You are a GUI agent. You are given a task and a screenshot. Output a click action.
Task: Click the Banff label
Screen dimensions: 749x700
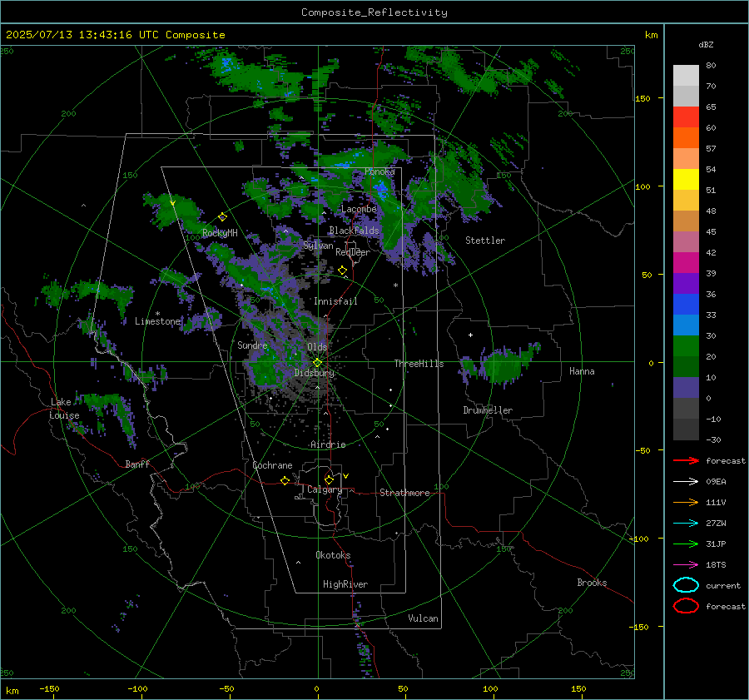[x=137, y=464]
